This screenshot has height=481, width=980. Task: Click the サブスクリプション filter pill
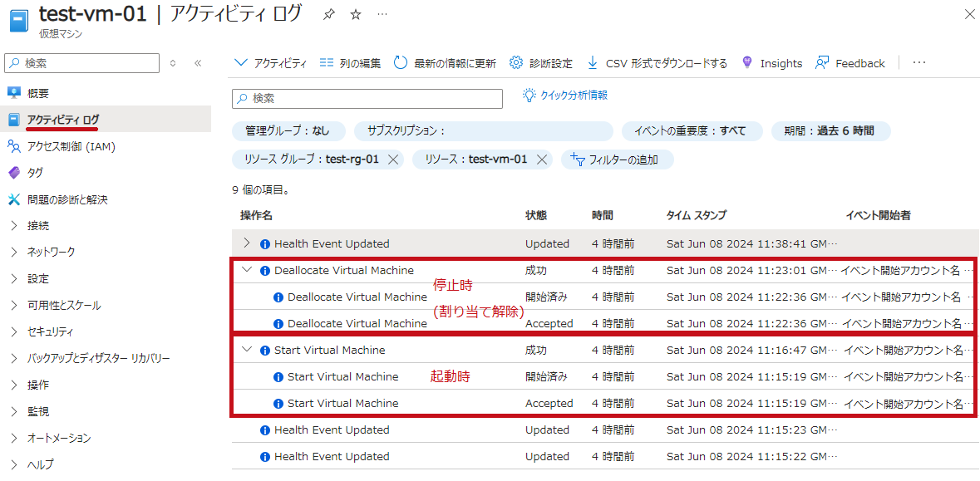pos(483,131)
